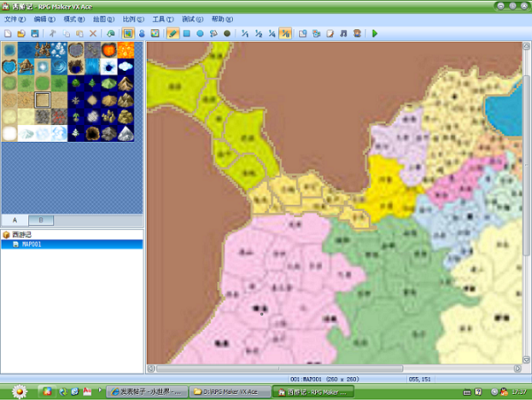Click the Internet Explorer quick launch icon
Viewport: 532px width, 400px height.
pyautogui.click(x=74, y=391)
